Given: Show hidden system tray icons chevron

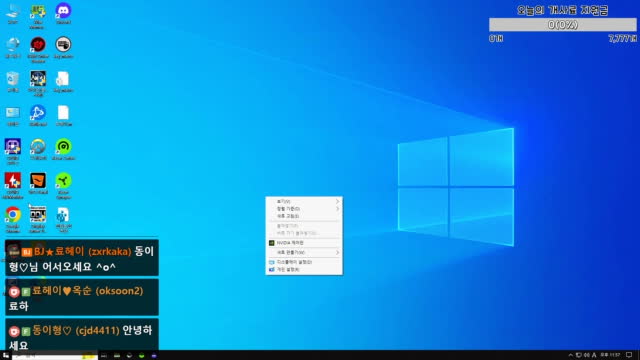Looking at the screenshot, I should (x=571, y=355).
